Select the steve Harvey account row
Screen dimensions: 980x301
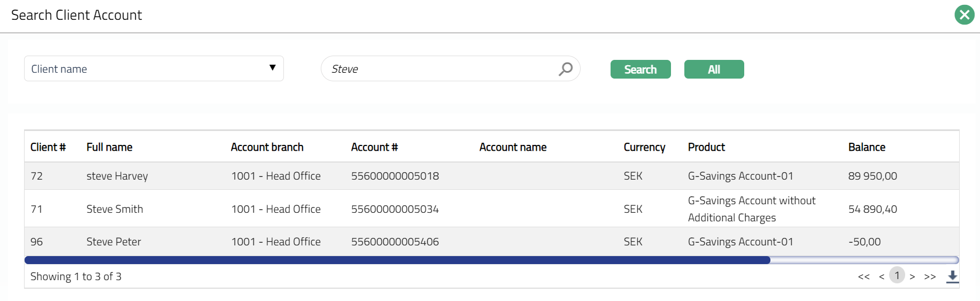click(117, 176)
